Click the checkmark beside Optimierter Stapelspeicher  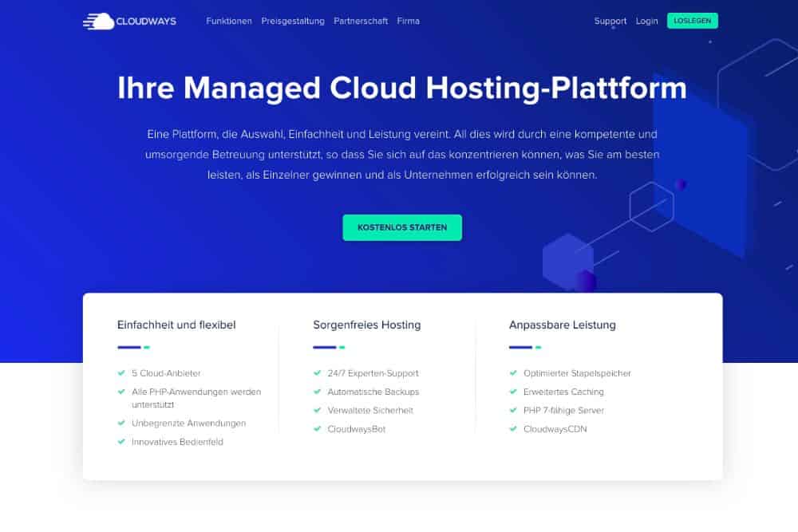click(x=513, y=372)
